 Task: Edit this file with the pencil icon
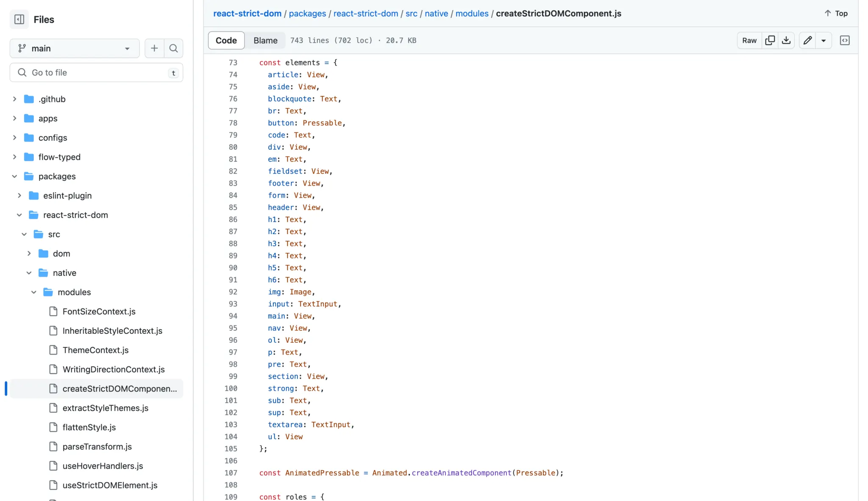807,40
